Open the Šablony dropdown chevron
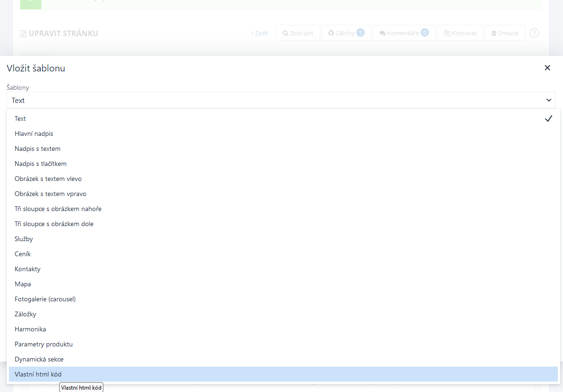The width and height of the screenshot is (563, 392). [x=548, y=100]
